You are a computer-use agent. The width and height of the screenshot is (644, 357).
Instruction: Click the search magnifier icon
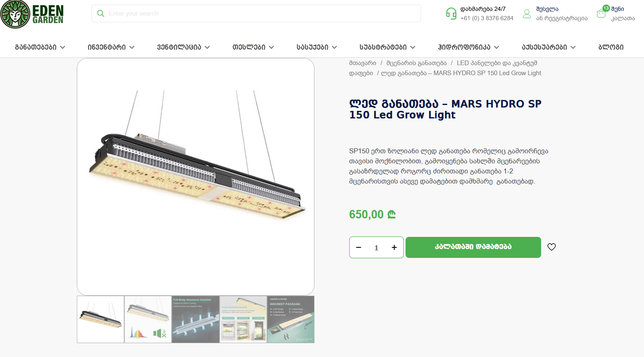[101, 13]
